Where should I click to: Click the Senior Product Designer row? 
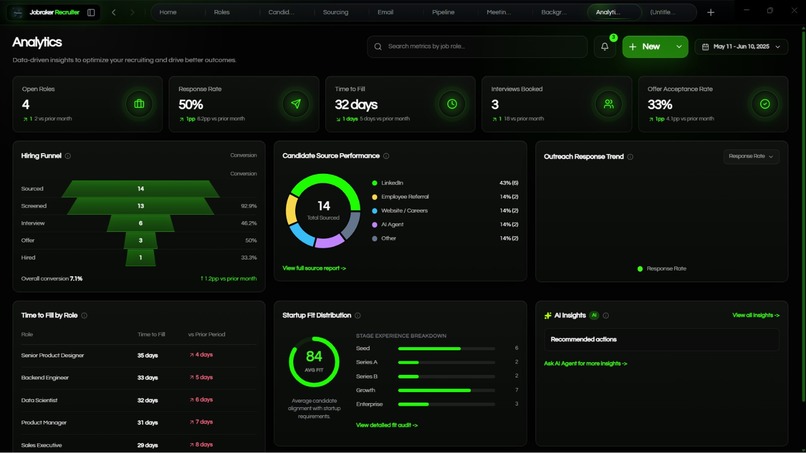(139, 355)
